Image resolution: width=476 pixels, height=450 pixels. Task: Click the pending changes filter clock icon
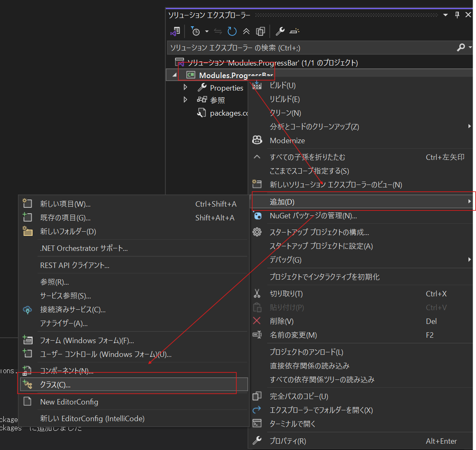pyautogui.click(x=195, y=31)
